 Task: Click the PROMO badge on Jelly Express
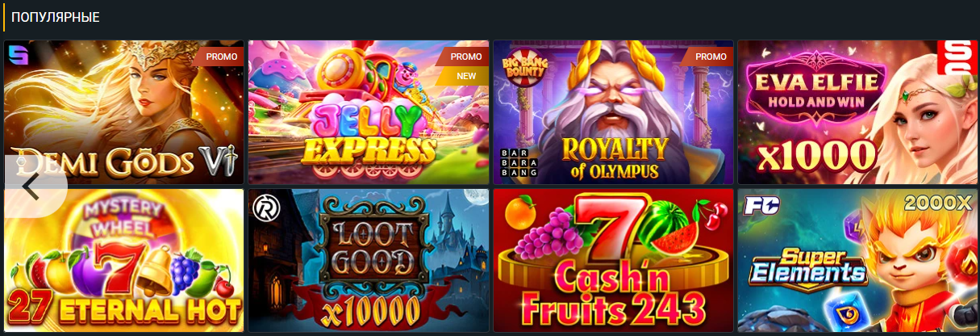465,57
